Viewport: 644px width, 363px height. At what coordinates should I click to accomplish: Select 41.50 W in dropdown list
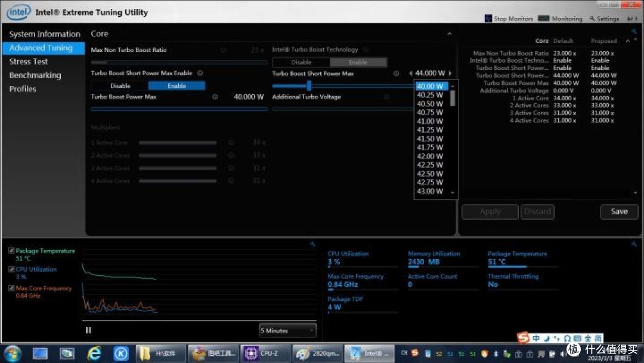[430, 139]
